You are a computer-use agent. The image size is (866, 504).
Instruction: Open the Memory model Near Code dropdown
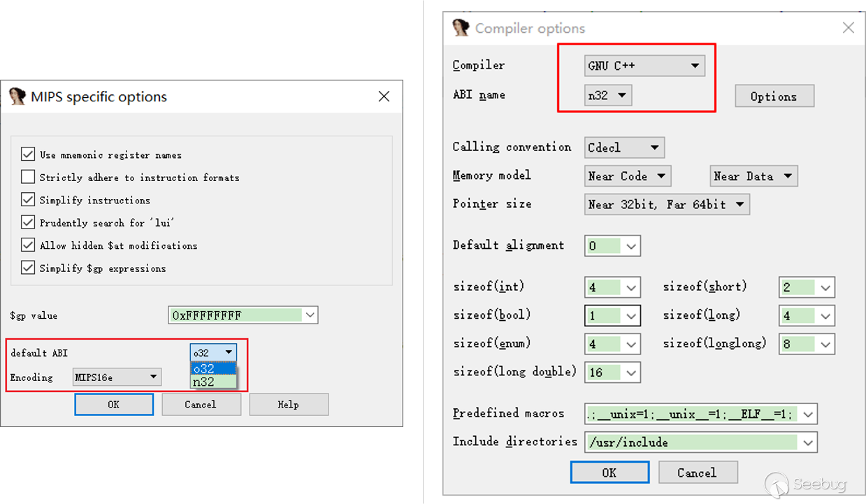click(x=628, y=176)
